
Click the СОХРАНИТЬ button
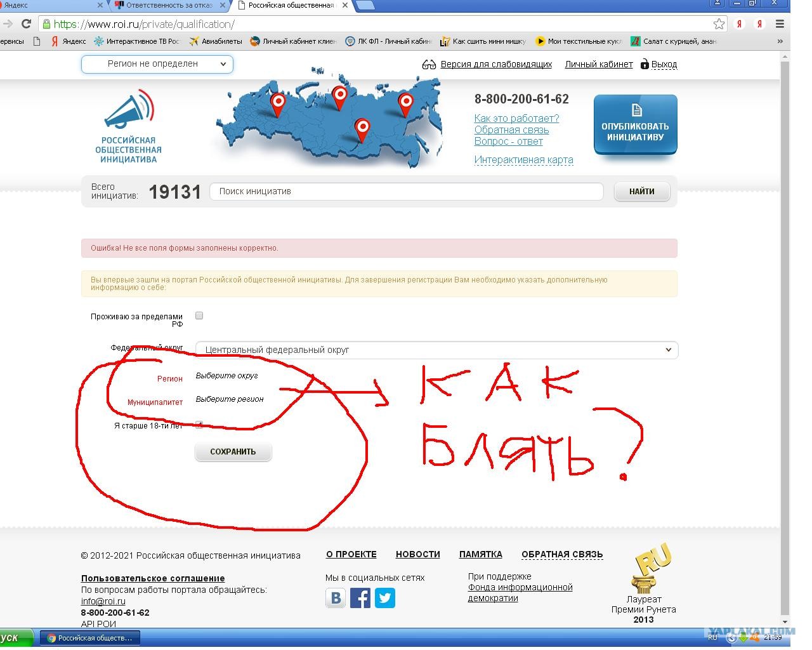point(233,451)
